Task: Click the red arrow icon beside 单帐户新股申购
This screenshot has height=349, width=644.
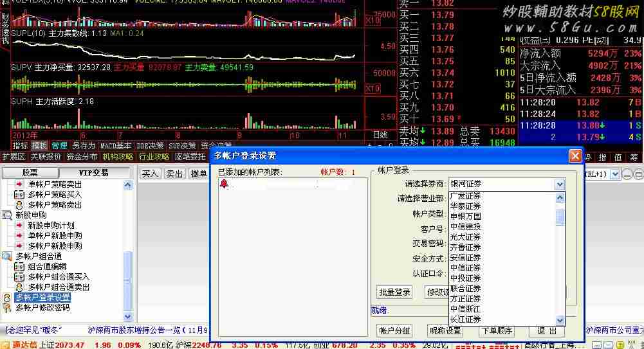Action: point(19,235)
